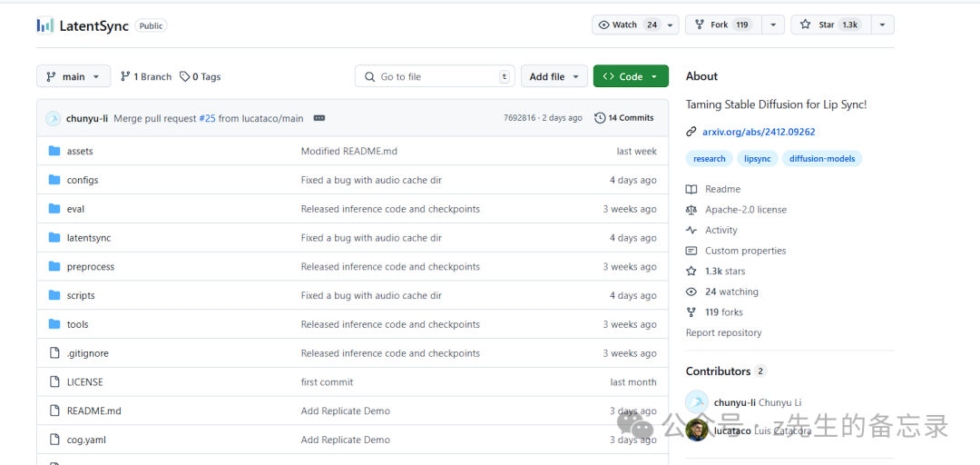
Task: Expand the Fork options dropdown arrow
Action: (773, 25)
